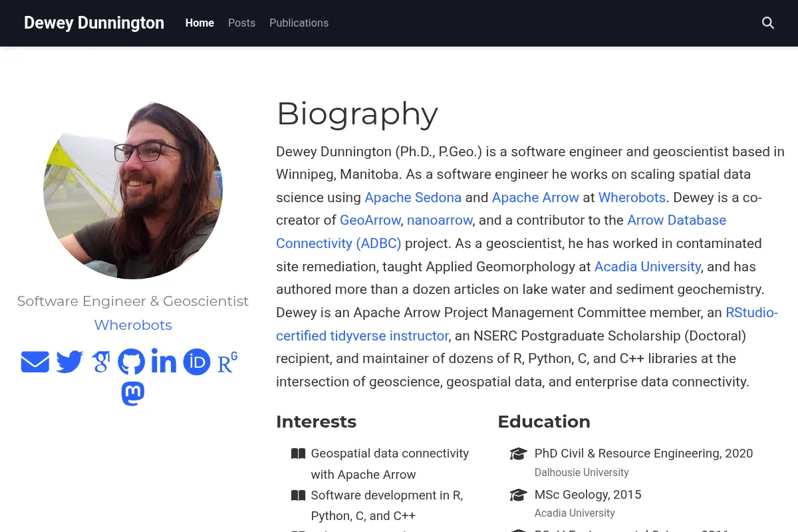Click the Dewey Dunnington site title
This screenshot has height=532, width=798.
click(94, 23)
